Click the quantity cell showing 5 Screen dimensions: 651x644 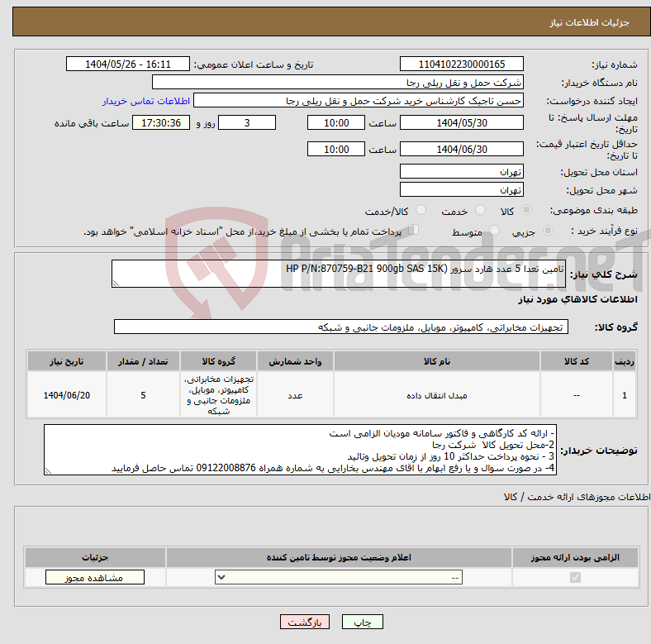pos(143,395)
